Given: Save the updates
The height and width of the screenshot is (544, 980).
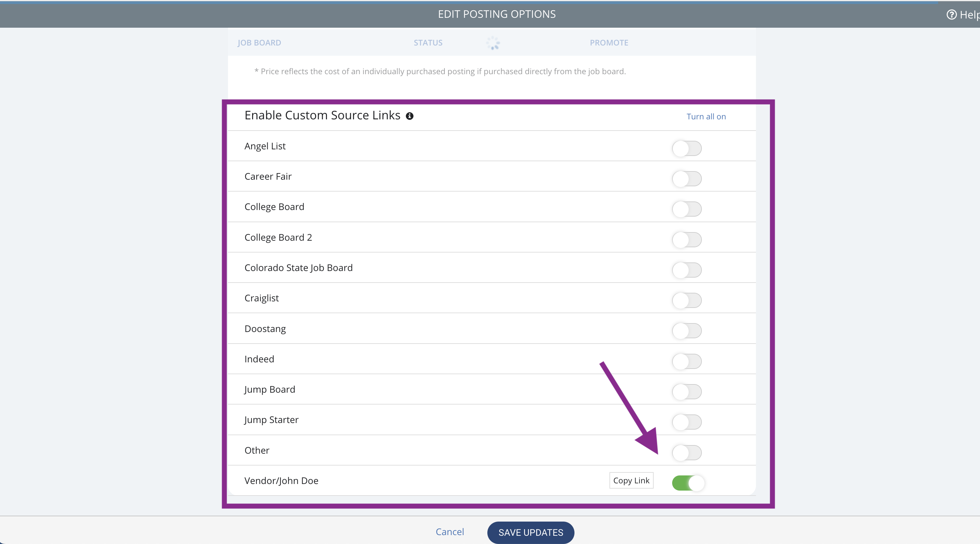Looking at the screenshot, I should 531,532.
